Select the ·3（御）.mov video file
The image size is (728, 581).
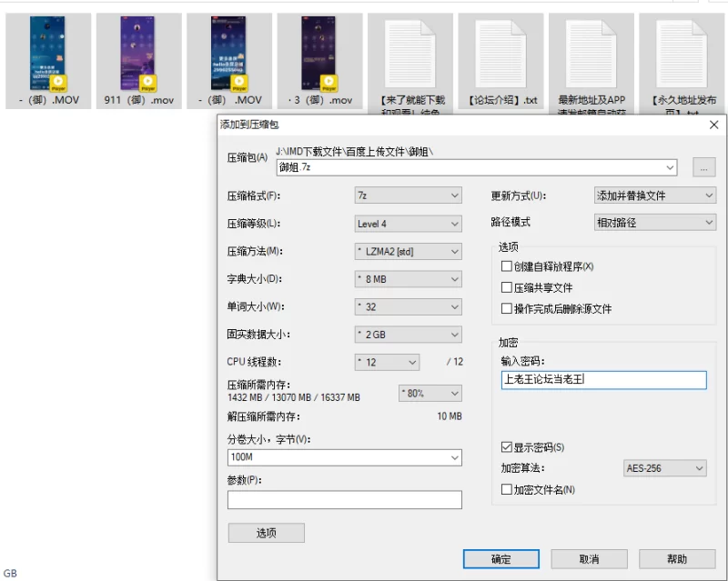pyautogui.click(x=320, y=53)
